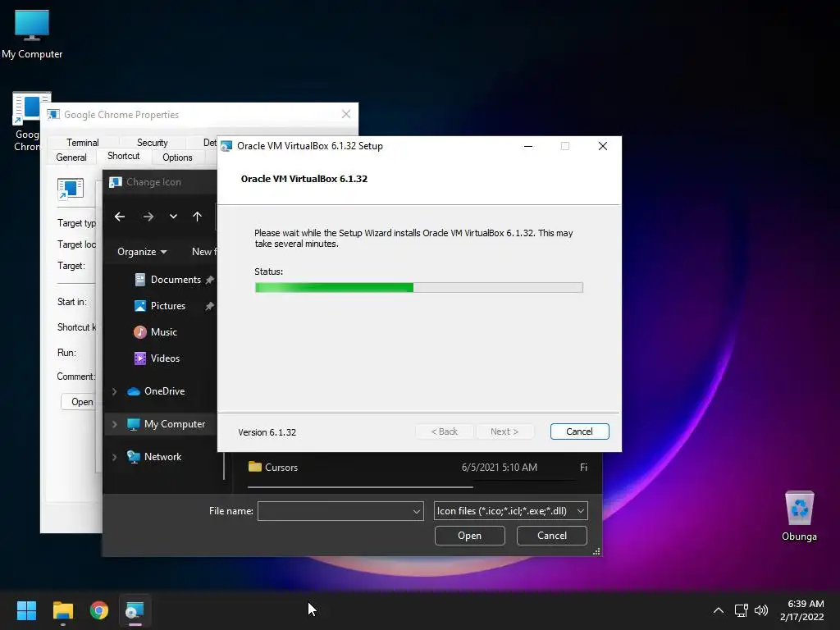Click the installation progress bar

pyautogui.click(x=419, y=288)
